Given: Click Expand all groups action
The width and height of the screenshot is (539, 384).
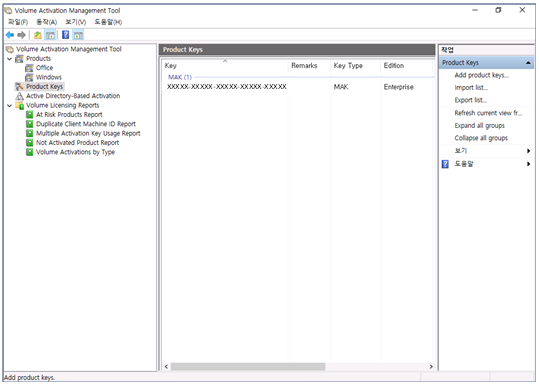Looking at the screenshot, I should coord(480,125).
